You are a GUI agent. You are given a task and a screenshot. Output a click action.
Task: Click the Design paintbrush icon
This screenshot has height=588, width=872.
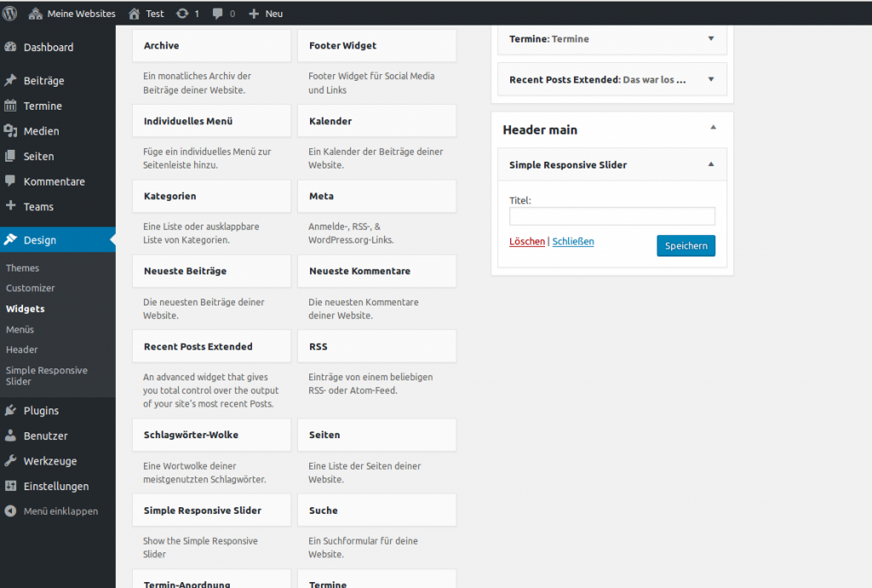10,239
